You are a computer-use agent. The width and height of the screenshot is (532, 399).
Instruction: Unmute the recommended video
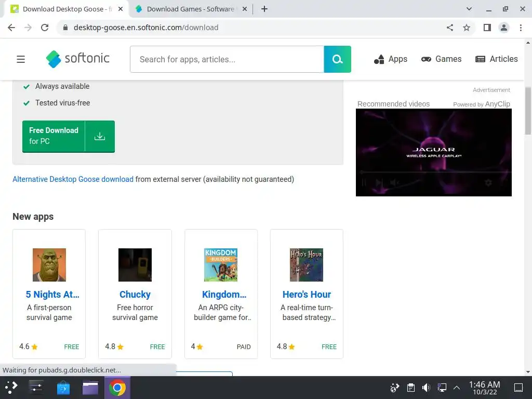pyautogui.click(x=394, y=183)
